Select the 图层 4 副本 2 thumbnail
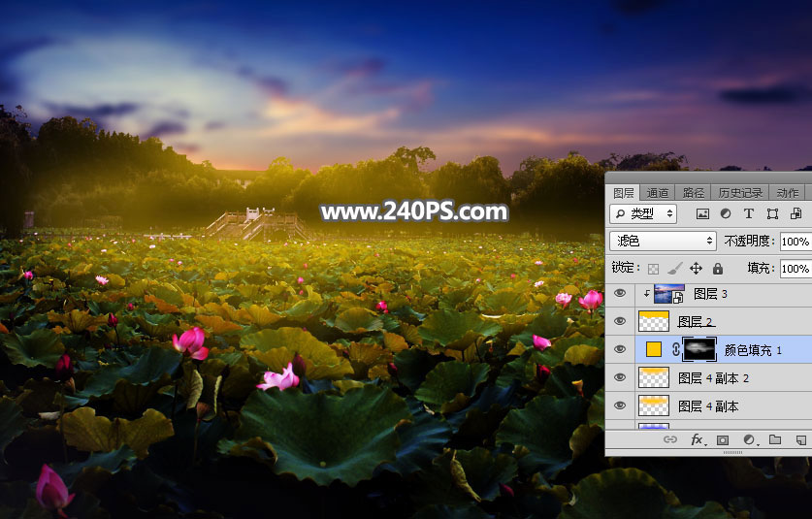This screenshot has height=519, width=812. click(x=654, y=377)
